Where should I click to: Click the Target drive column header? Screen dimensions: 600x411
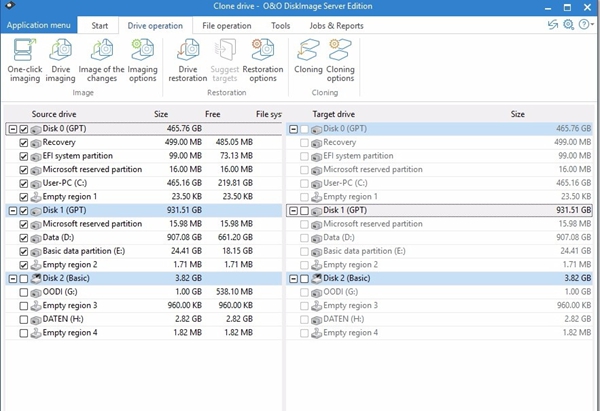click(333, 114)
